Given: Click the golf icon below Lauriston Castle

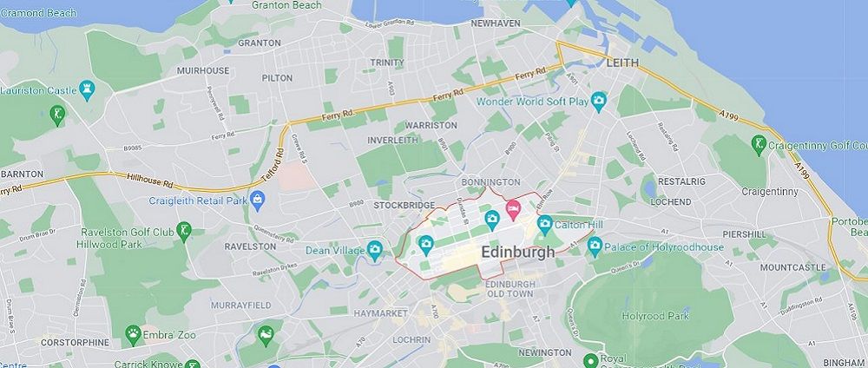Looking at the screenshot, I should (x=57, y=115).
